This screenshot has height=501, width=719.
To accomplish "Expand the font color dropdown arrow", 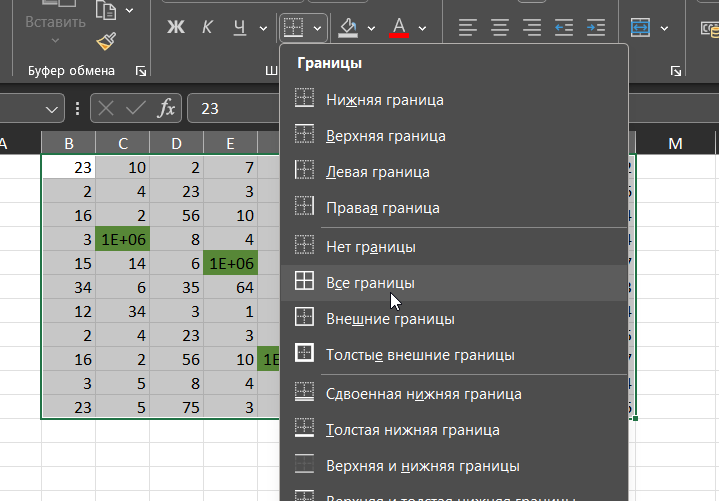I will pos(422,27).
